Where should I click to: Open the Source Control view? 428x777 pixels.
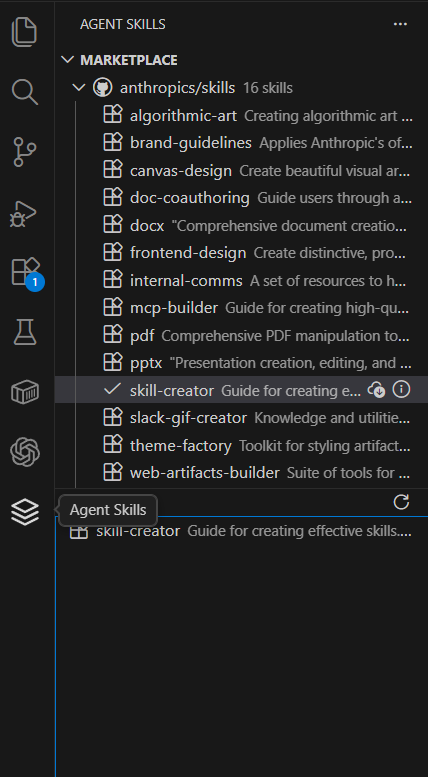(24, 152)
